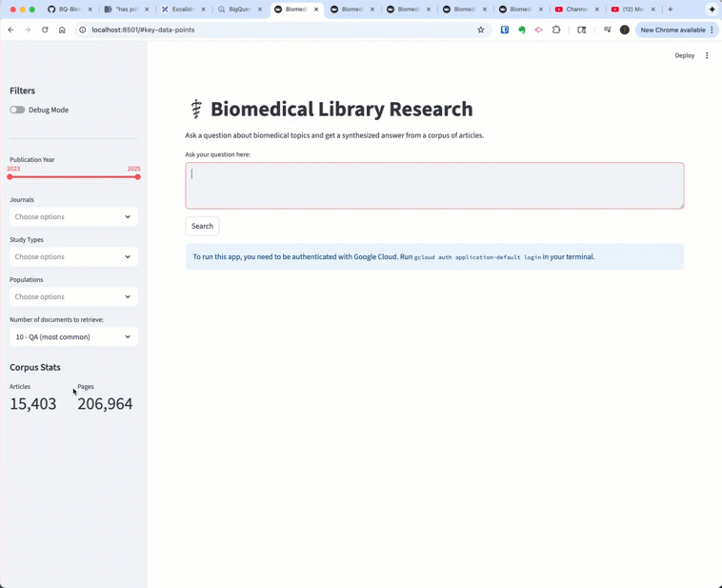Open the Study Types multiselect dropdown

click(x=73, y=256)
